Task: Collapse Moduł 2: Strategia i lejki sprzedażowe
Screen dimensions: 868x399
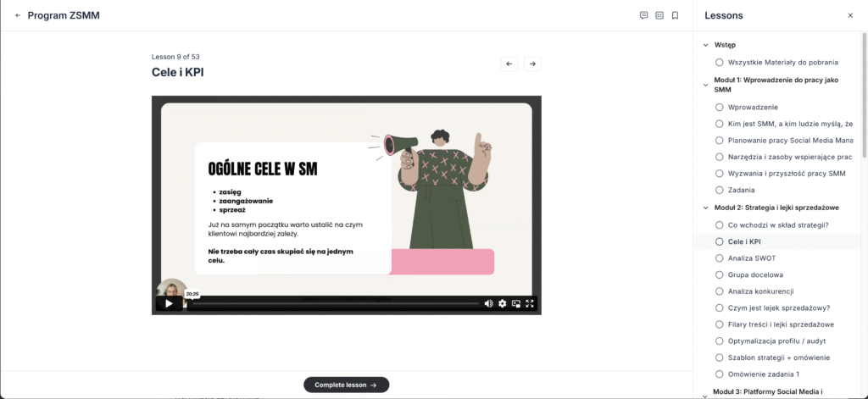Action: 705,208
